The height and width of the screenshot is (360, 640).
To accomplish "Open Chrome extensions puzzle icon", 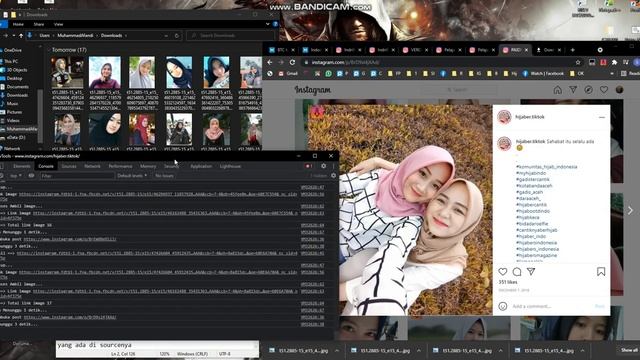I will coord(614,62).
